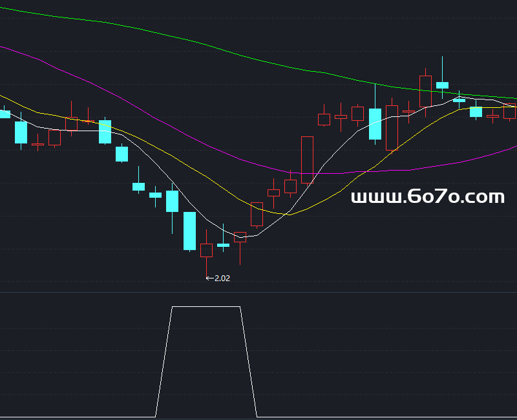Click the "2.02" low price label
Screen dimensions: 517x420
coord(222,278)
